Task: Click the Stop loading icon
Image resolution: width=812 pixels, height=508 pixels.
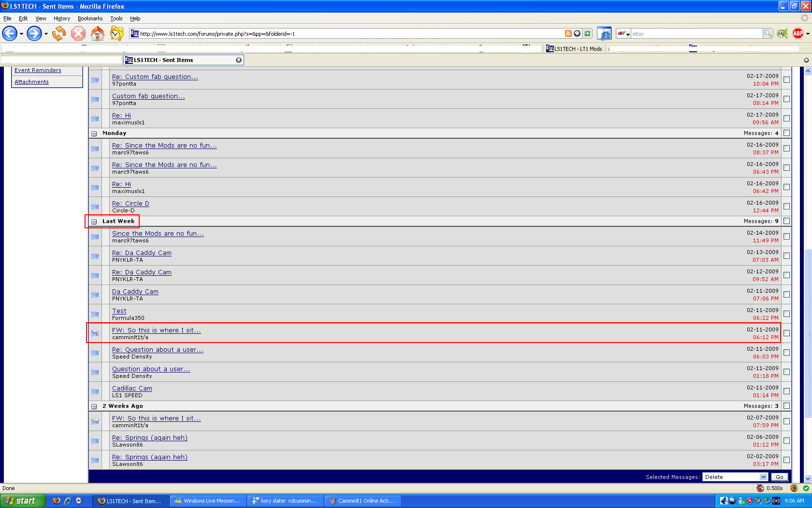Action: (78, 33)
